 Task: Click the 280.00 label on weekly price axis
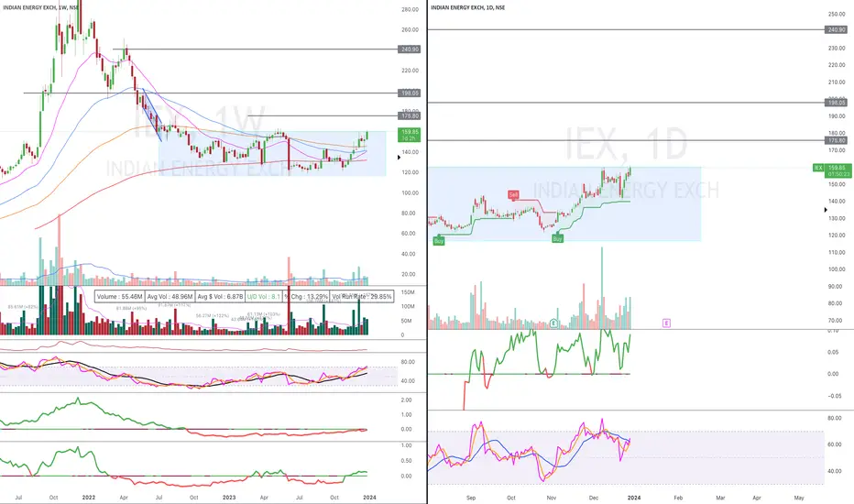click(x=411, y=9)
